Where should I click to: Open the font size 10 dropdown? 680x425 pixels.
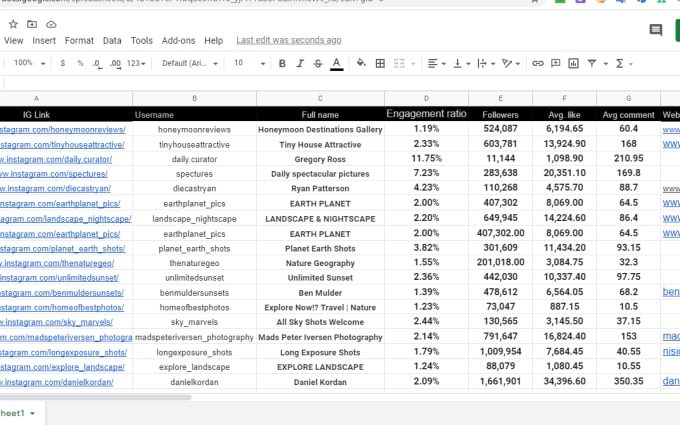pyautogui.click(x=249, y=63)
